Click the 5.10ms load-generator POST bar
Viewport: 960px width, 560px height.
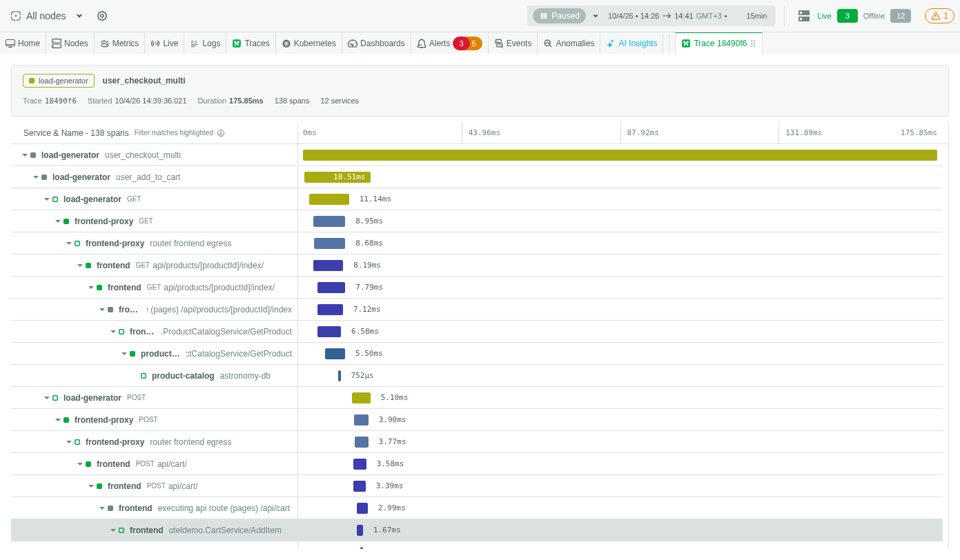361,398
